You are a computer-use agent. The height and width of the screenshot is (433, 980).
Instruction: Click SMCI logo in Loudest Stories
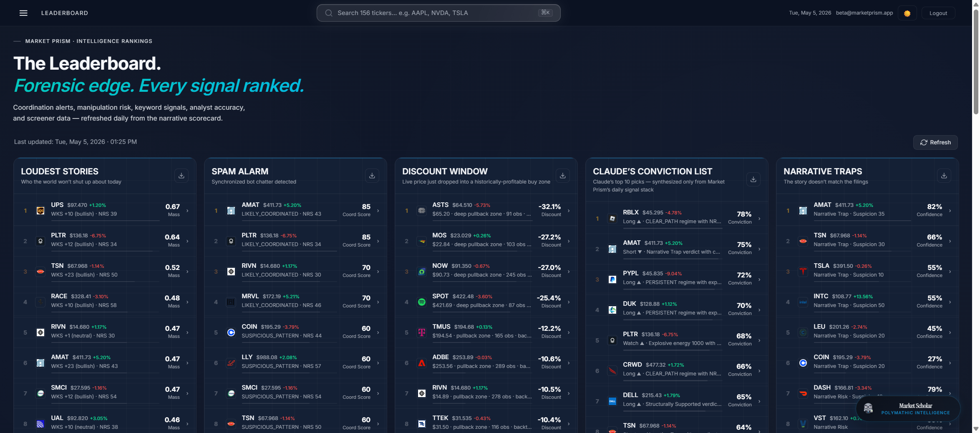(x=40, y=393)
